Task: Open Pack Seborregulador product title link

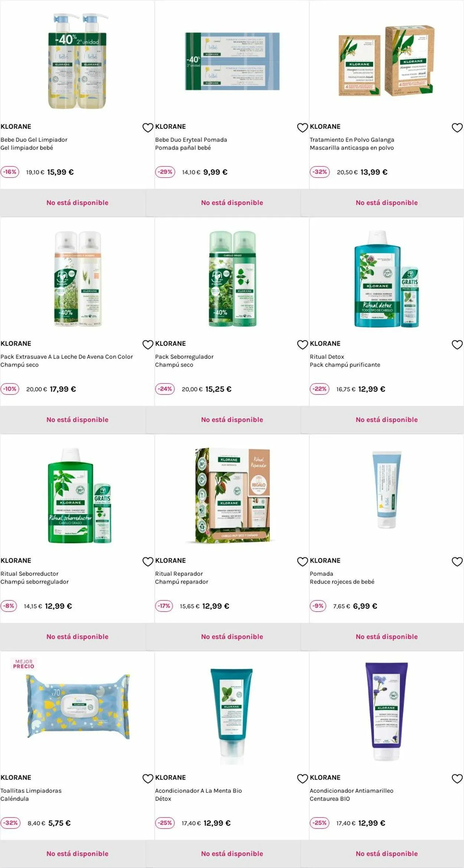Action: 184,357
